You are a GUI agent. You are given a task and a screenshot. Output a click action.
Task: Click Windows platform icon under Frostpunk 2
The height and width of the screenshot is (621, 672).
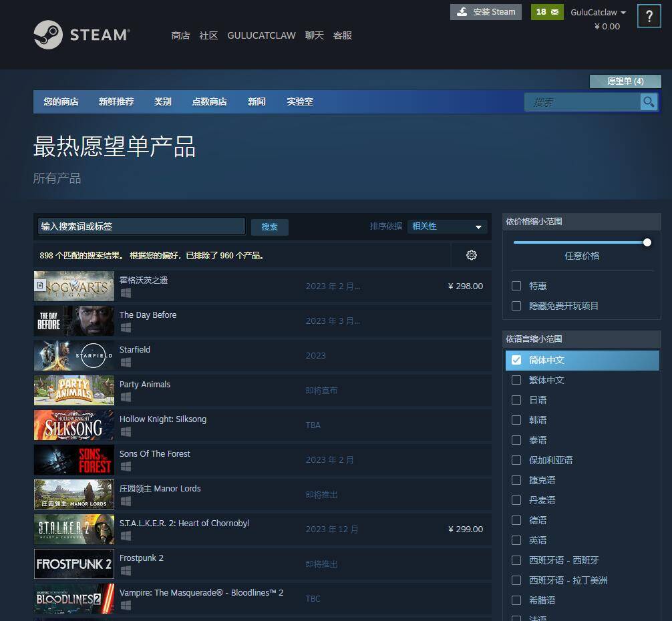point(126,571)
